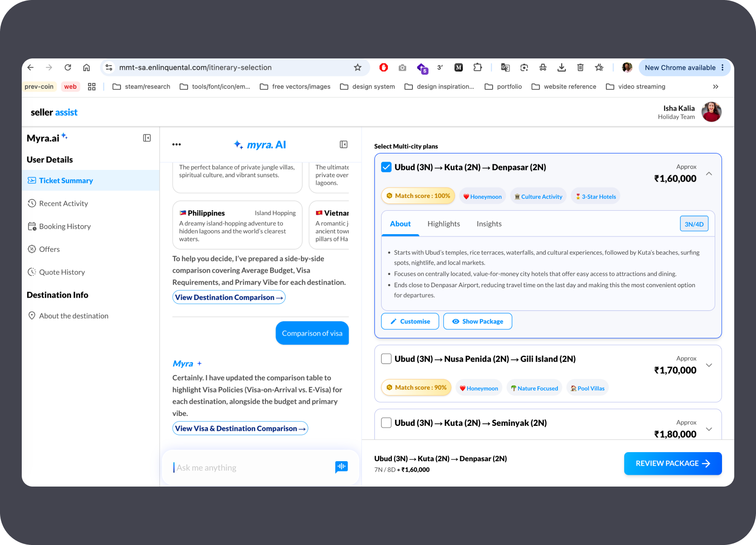Switch to the Insights tab
Viewport: 756px width, 545px height.
click(489, 224)
